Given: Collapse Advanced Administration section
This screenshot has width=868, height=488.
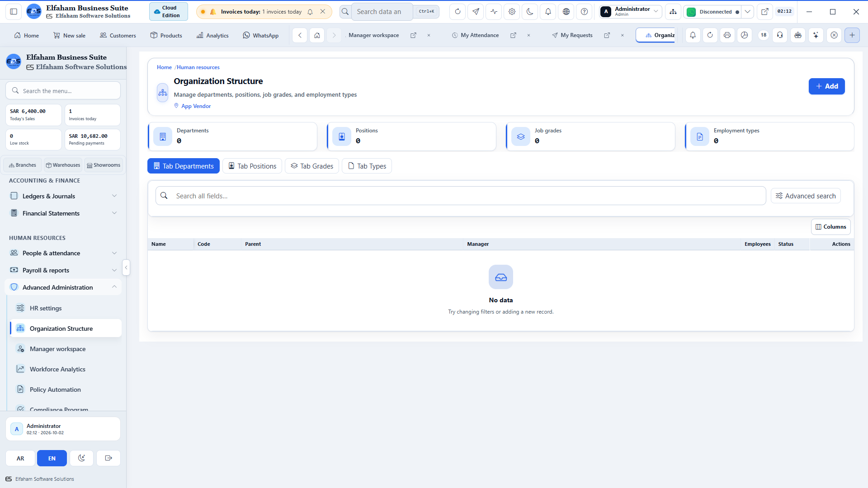Looking at the screenshot, I should 63,287.
